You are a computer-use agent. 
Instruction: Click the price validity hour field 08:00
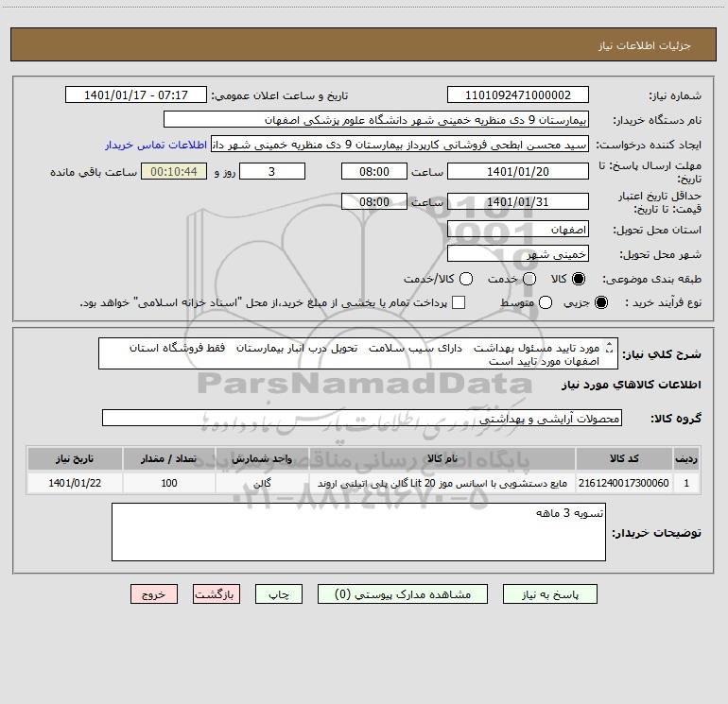tap(374, 201)
